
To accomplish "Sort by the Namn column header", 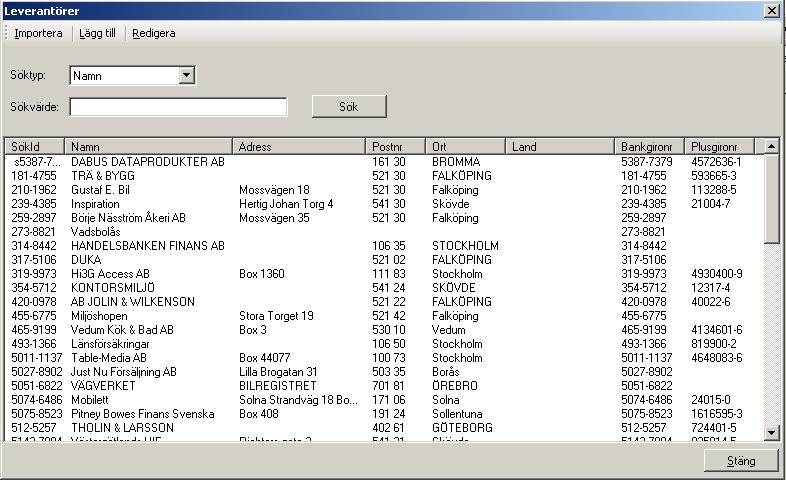I will click(x=148, y=146).
